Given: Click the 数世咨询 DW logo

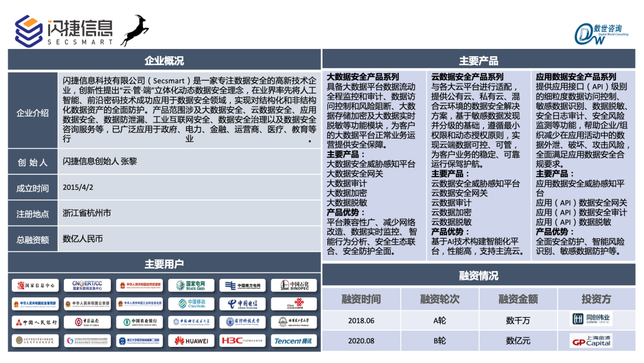Looking at the screenshot, I should pos(601,33).
